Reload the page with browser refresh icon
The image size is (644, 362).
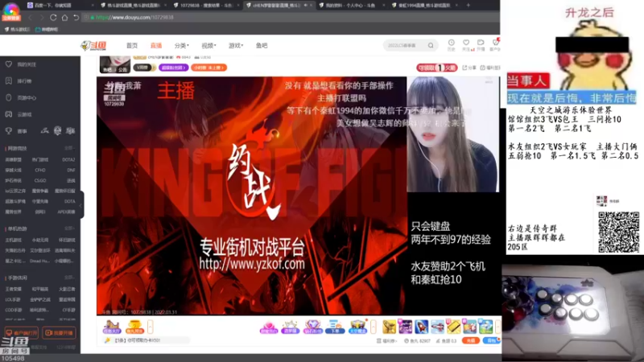tap(53, 18)
